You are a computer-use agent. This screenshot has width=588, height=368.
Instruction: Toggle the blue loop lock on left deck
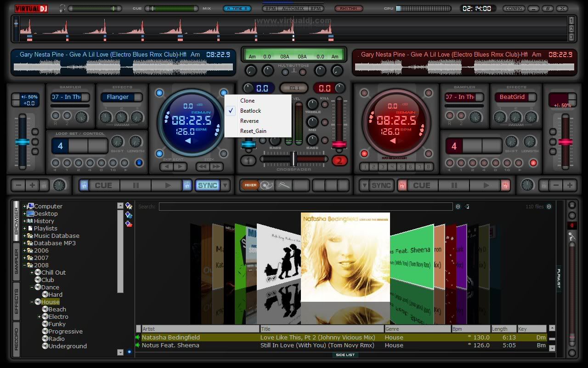click(x=139, y=163)
